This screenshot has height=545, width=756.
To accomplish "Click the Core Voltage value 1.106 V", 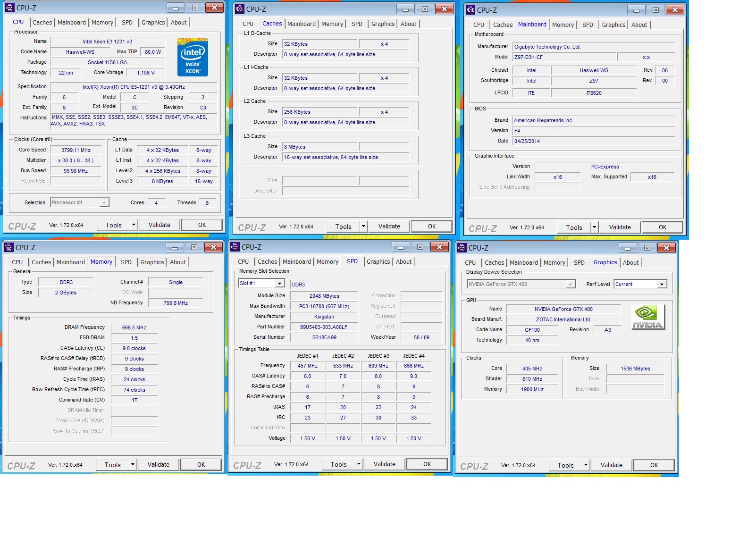I will click(x=146, y=73).
